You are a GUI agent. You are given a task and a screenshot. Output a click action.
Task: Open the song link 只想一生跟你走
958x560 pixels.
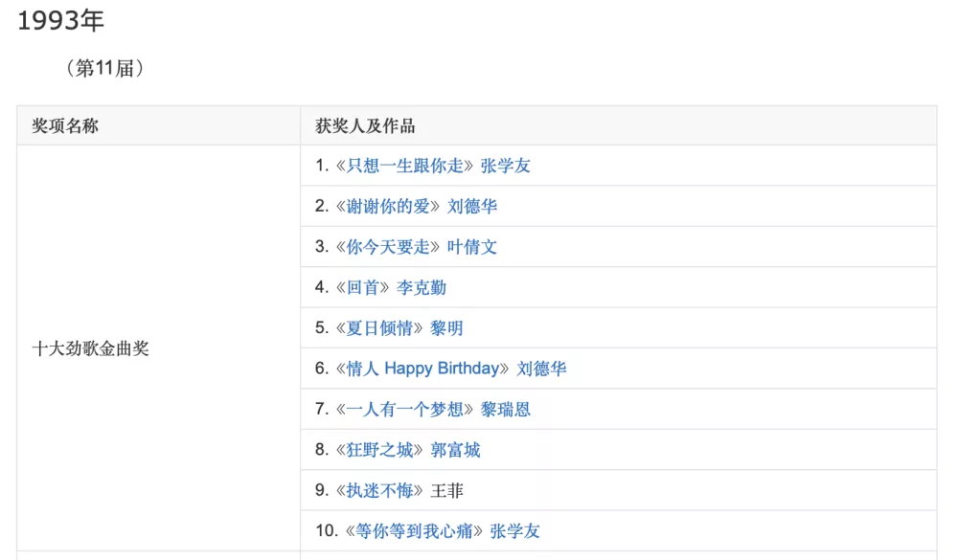405,166
